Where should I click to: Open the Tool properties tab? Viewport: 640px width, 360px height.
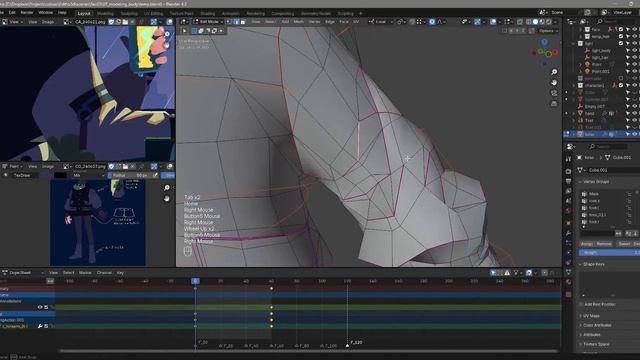[x=569, y=159]
